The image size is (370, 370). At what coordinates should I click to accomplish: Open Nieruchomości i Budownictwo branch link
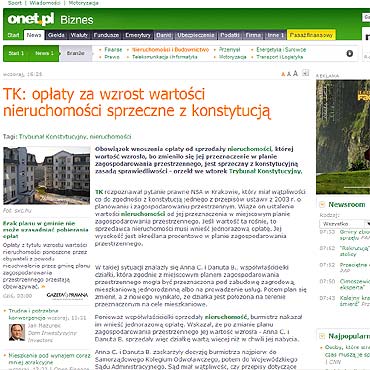170,50
